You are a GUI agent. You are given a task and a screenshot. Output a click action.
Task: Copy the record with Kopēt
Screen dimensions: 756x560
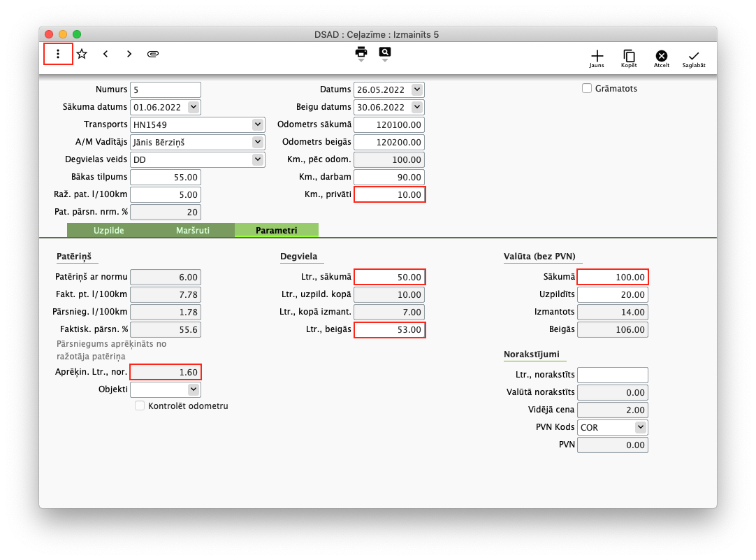629,57
